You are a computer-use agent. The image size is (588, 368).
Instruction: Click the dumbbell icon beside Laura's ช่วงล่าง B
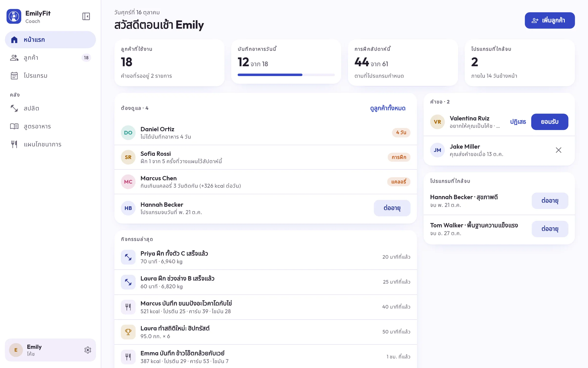pos(128,282)
